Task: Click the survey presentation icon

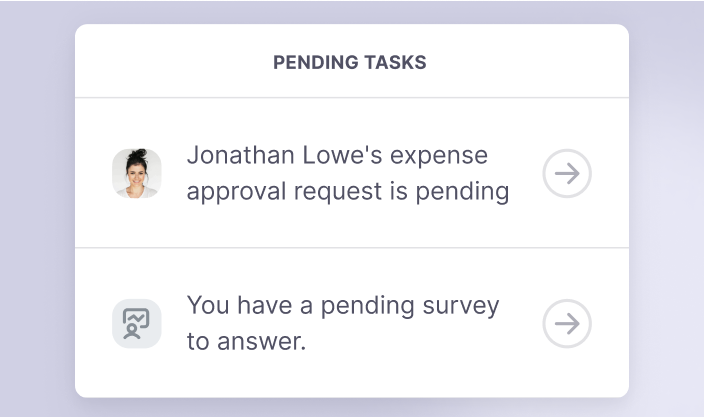Action: (x=137, y=324)
